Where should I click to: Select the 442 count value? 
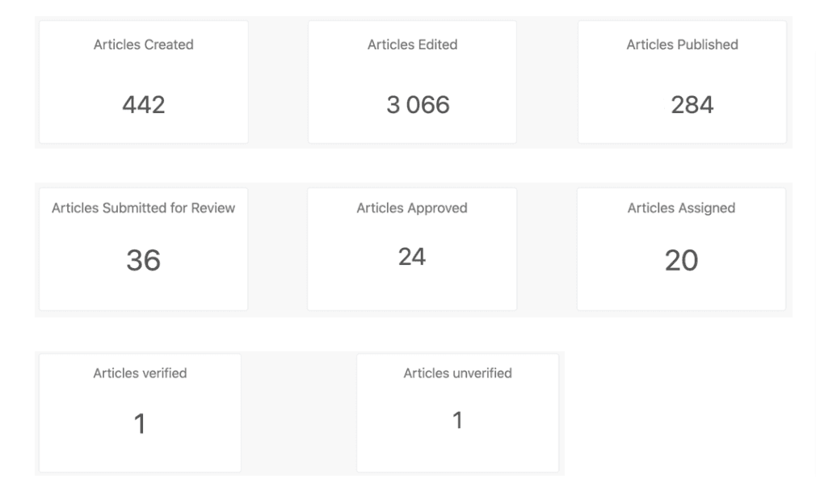[143, 104]
